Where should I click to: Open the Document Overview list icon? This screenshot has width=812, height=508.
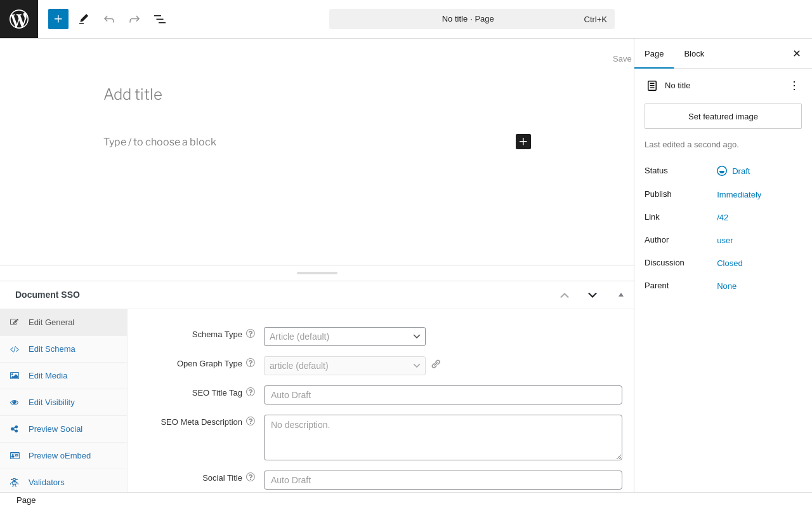pyautogui.click(x=160, y=19)
